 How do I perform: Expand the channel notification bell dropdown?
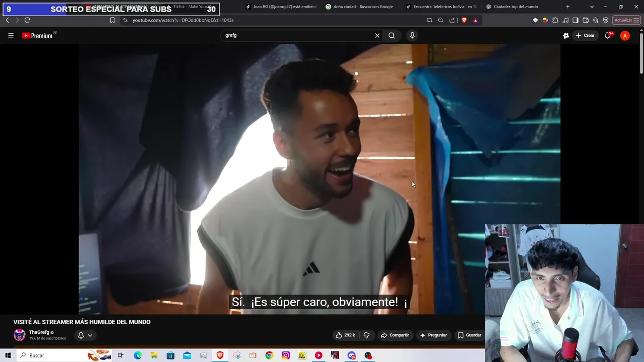(x=85, y=335)
